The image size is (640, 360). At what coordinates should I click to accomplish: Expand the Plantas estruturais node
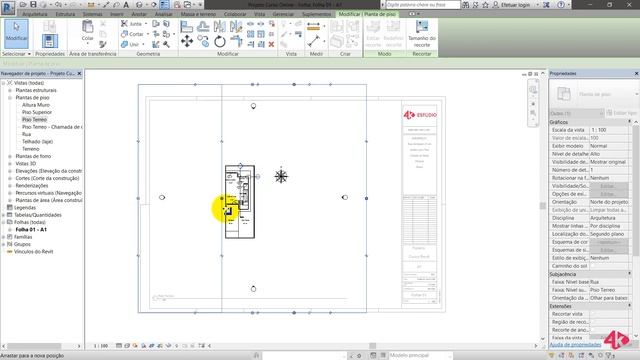click(x=10, y=90)
